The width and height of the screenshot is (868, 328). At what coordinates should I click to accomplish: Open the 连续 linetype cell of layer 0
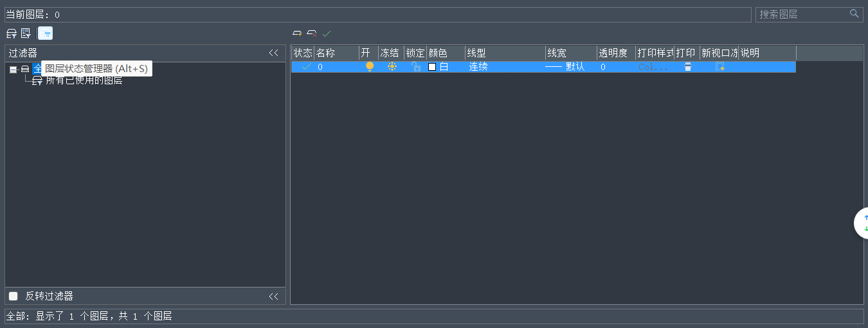pyautogui.click(x=505, y=67)
